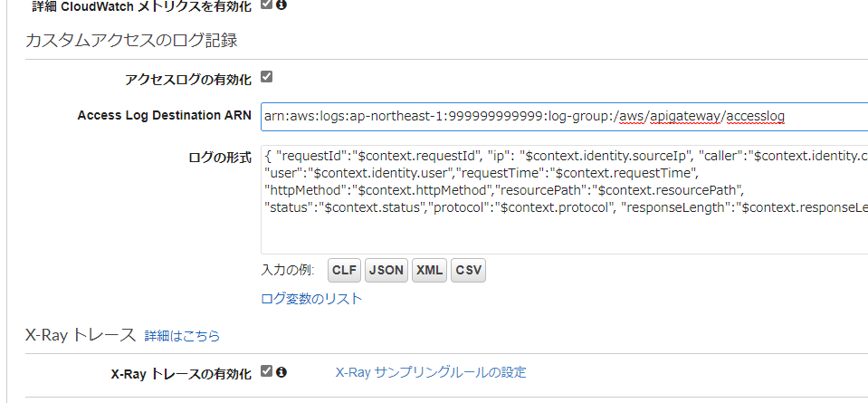This screenshot has height=403, width=868.
Task: Select the アクセスログの有効化 label text
Action: [x=188, y=80]
